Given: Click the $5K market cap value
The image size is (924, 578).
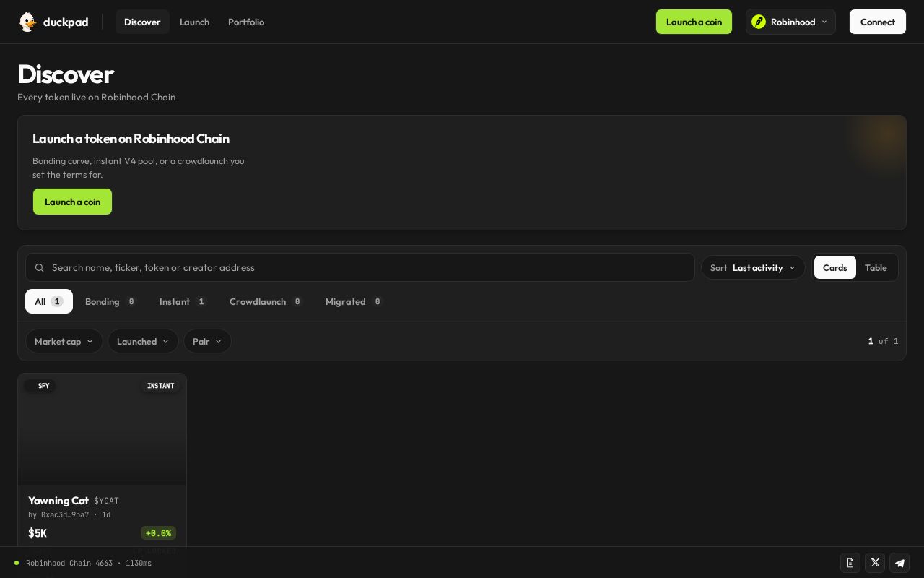Looking at the screenshot, I should [38, 533].
